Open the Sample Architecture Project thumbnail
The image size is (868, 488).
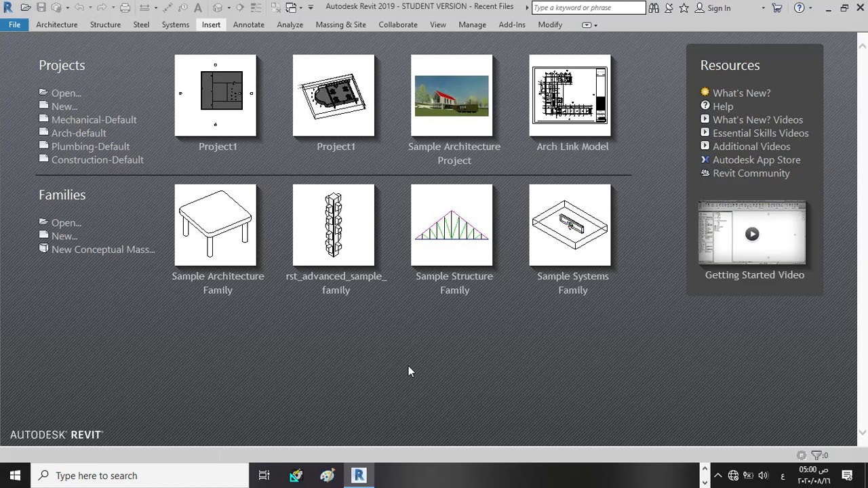[x=452, y=96]
